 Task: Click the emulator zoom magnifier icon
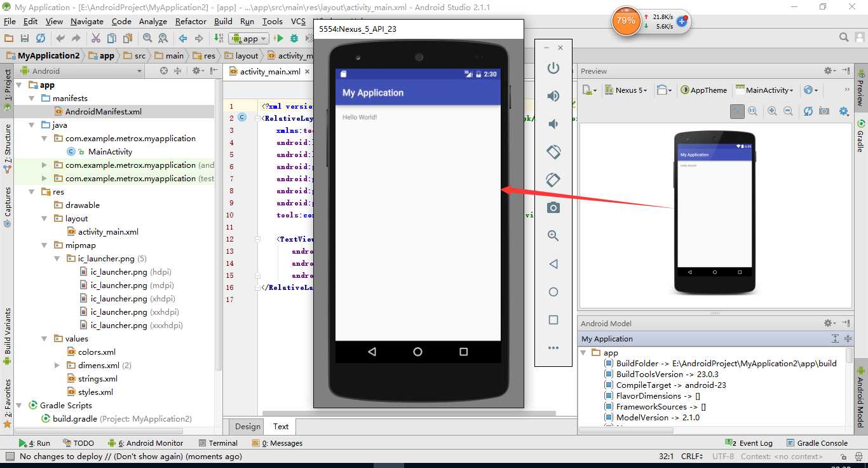(x=553, y=236)
